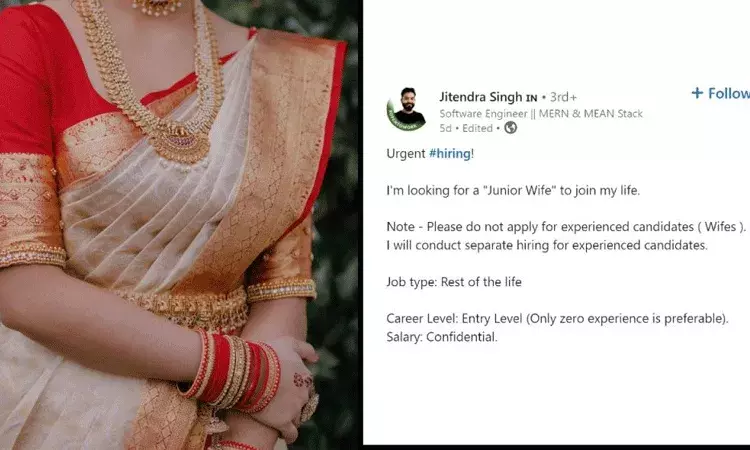Click the separate hiring sentence
The image size is (750, 450).
pyautogui.click(x=547, y=245)
